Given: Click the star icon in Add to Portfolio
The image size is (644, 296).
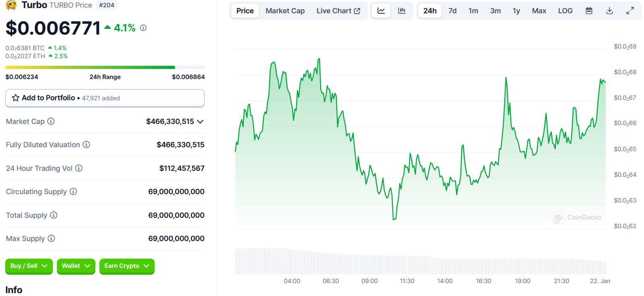Looking at the screenshot, I should (x=16, y=98).
